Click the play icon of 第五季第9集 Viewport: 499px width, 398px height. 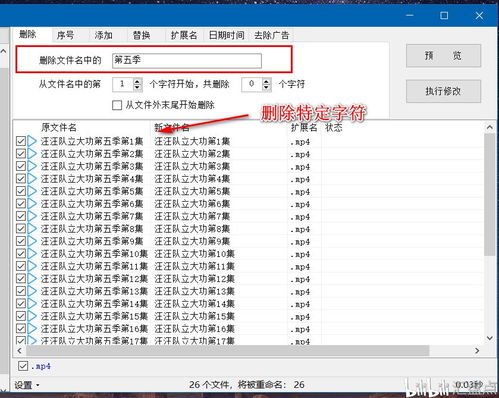[32, 241]
